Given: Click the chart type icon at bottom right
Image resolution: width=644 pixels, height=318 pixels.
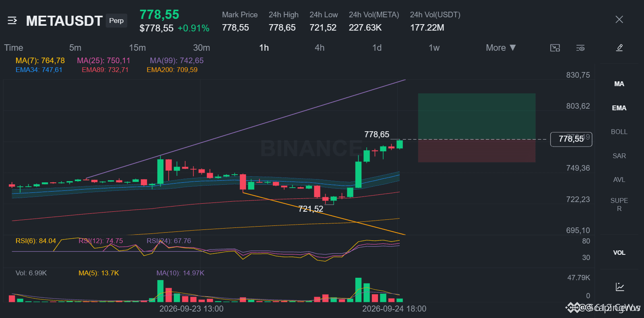Looking at the screenshot, I should coord(620,287).
